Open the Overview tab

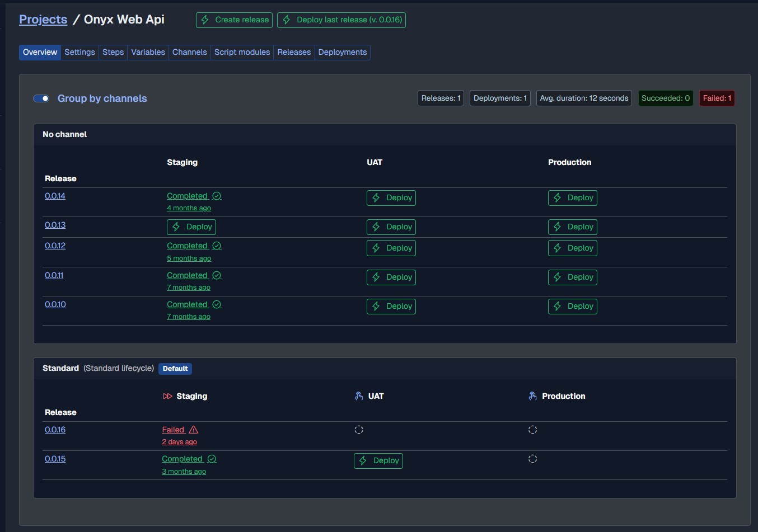point(40,52)
